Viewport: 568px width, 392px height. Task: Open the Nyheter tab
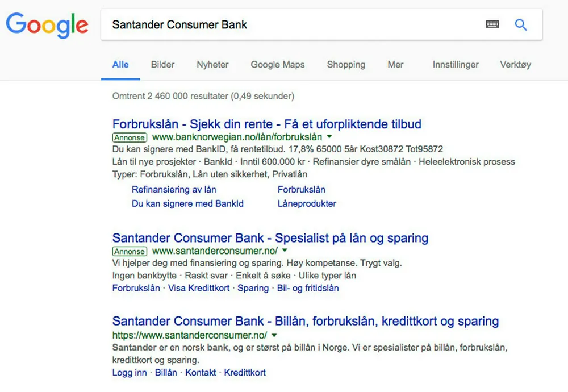click(x=212, y=64)
